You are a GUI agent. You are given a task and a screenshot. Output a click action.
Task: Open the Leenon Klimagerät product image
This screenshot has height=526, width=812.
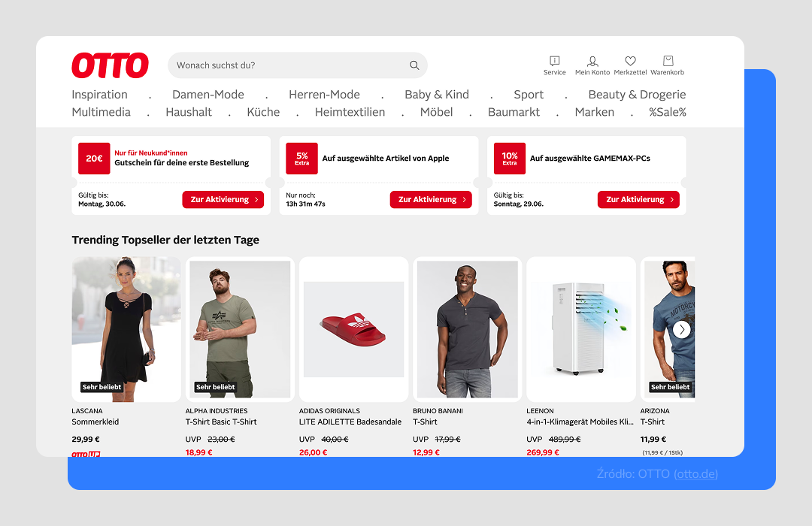(581, 329)
